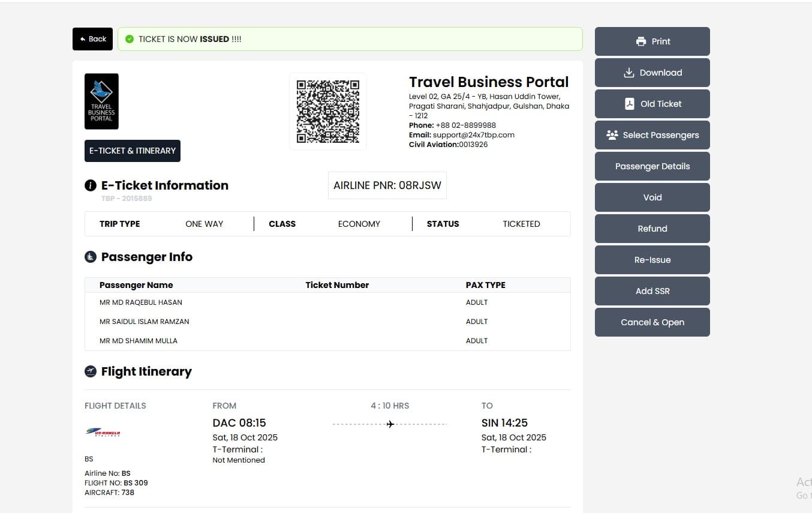The image size is (812, 513).
Task: Click the E-Ticket Information info icon
Action: [90, 185]
